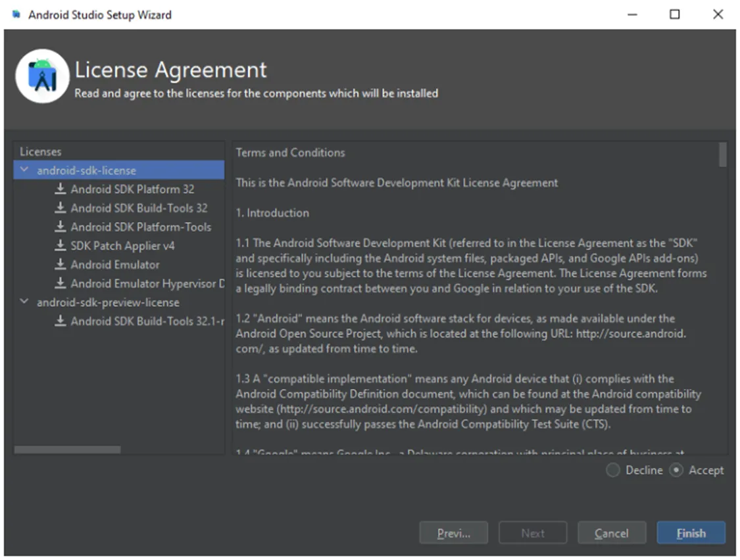Select the android-sdk-preview-license entry

(108, 302)
